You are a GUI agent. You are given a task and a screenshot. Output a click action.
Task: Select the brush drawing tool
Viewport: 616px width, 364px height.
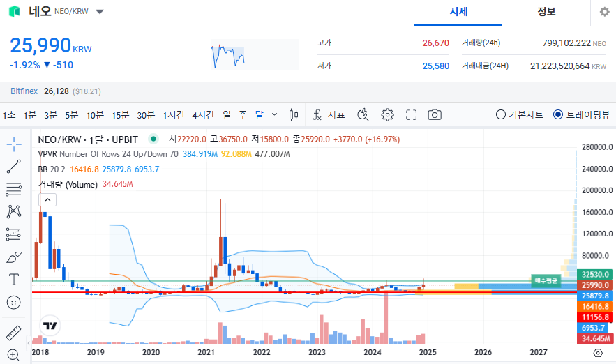14,257
